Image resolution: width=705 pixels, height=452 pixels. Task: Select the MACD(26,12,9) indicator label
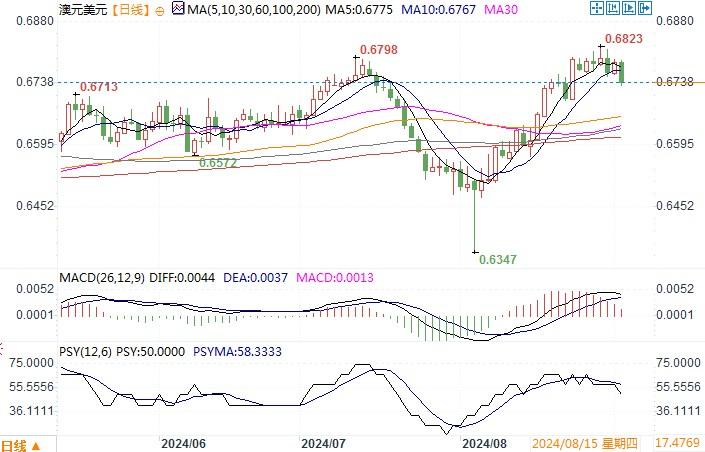tap(102, 277)
